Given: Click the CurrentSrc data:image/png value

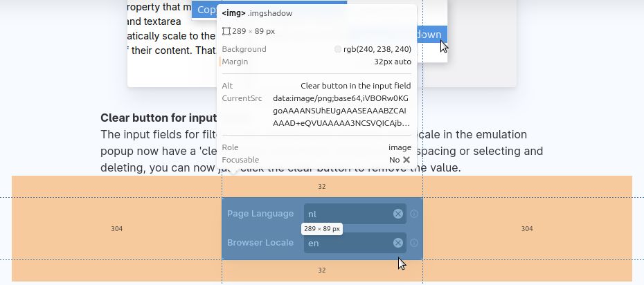Looking at the screenshot, I should click(341, 111).
